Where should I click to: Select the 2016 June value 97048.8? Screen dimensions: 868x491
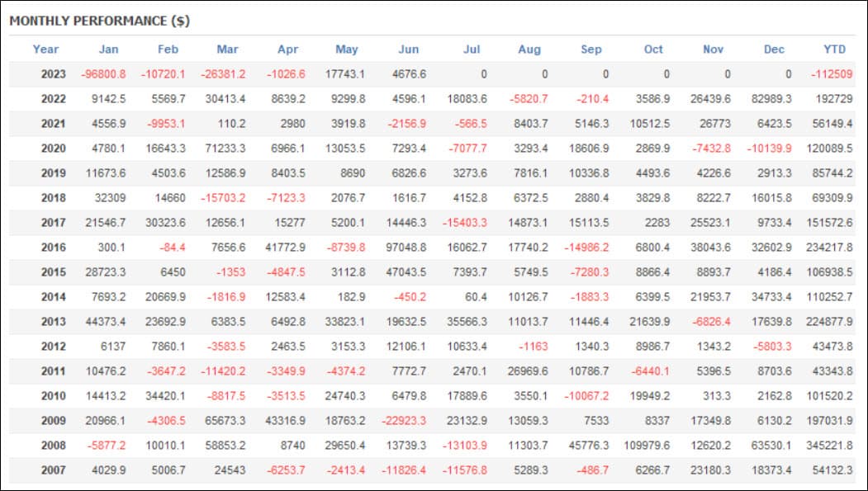tap(406, 248)
